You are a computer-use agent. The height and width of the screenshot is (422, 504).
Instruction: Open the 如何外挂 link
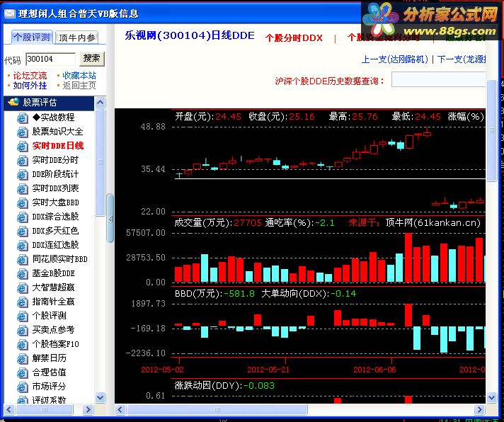point(30,86)
